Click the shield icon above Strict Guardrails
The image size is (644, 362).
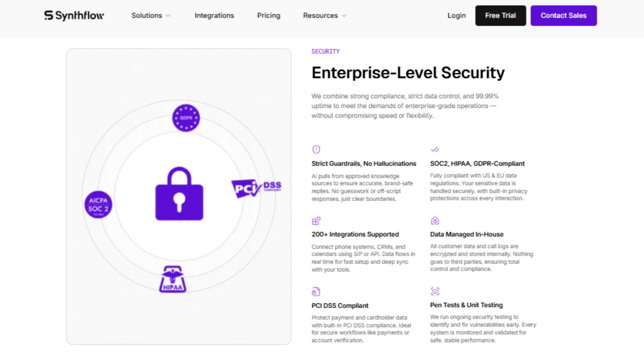coord(315,149)
